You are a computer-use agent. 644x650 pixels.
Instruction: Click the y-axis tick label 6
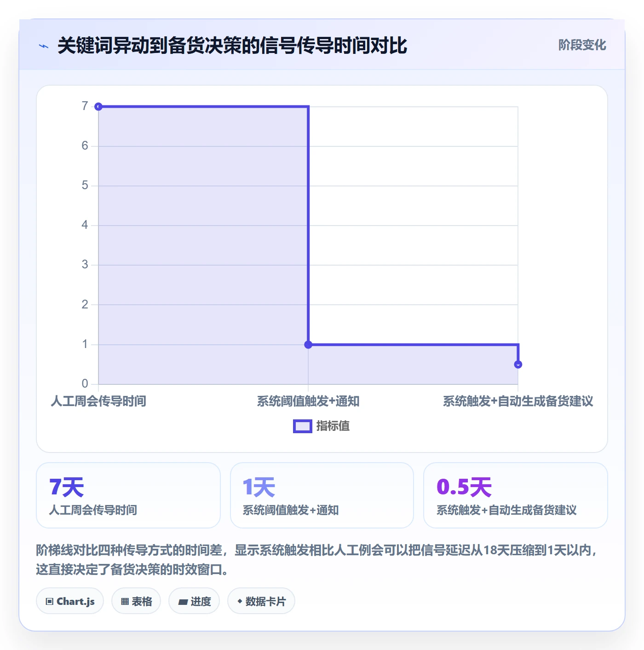click(85, 146)
